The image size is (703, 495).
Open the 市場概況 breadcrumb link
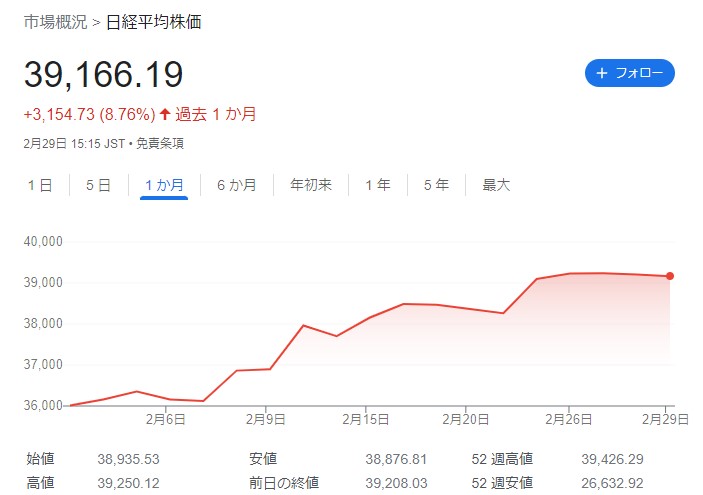tap(55, 22)
